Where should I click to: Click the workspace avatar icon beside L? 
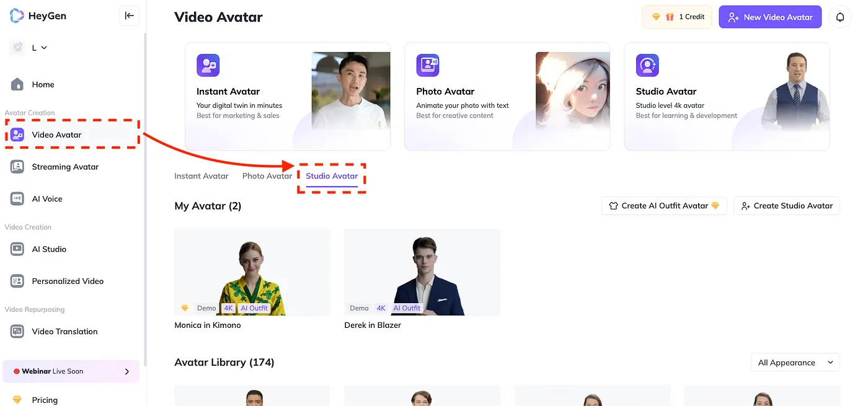click(x=17, y=48)
